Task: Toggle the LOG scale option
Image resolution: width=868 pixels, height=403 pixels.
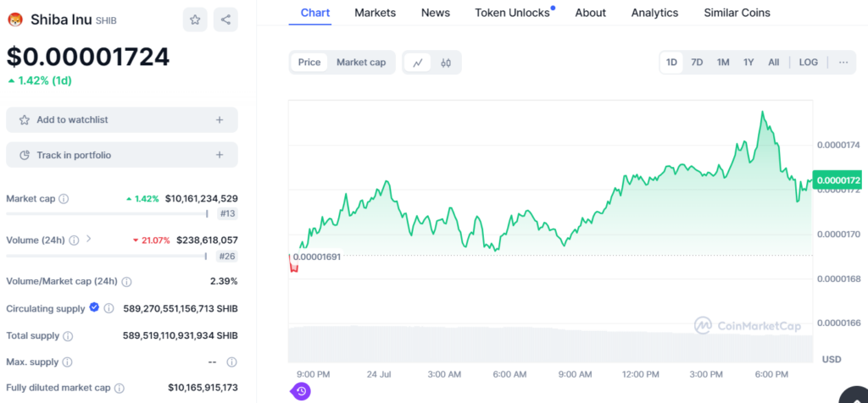Action: (x=808, y=62)
